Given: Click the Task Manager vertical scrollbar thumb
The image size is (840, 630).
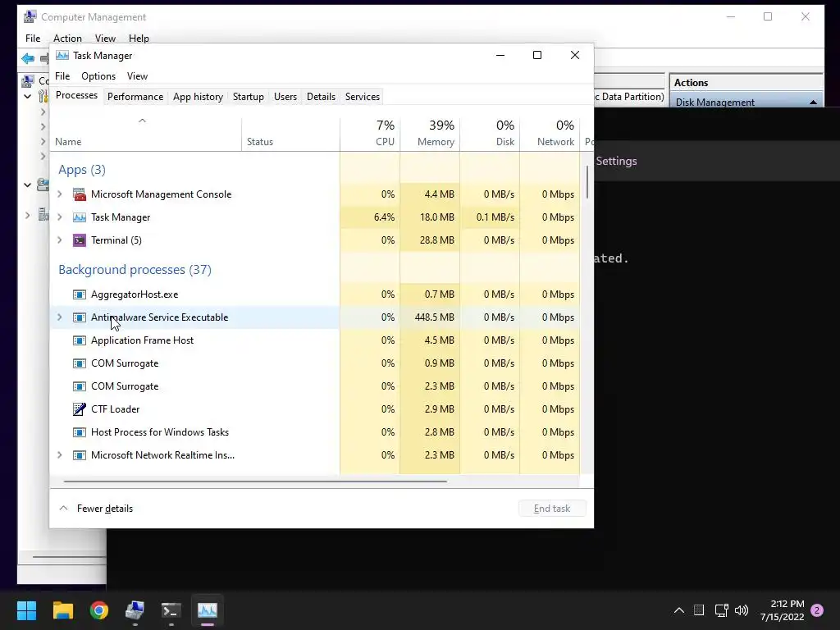Looking at the screenshot, I should pyautogui.click(x=587, y=182).
